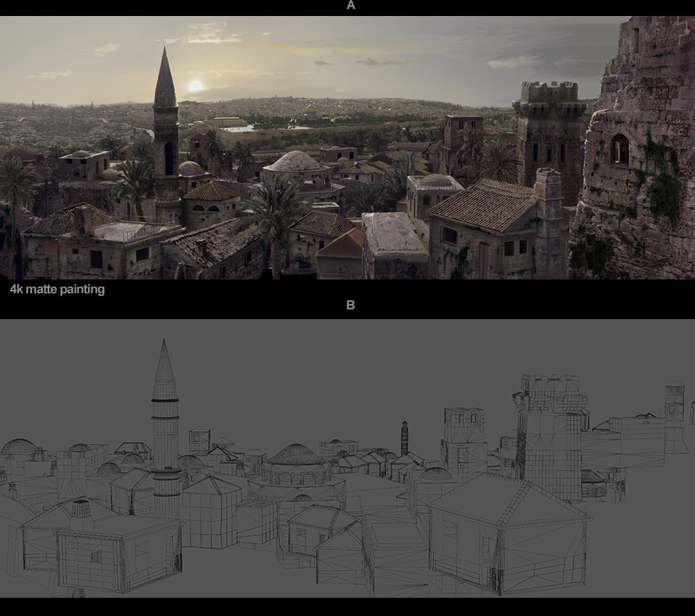
Task: Click the wireframe render image labeled B
Action: [347, 458]
